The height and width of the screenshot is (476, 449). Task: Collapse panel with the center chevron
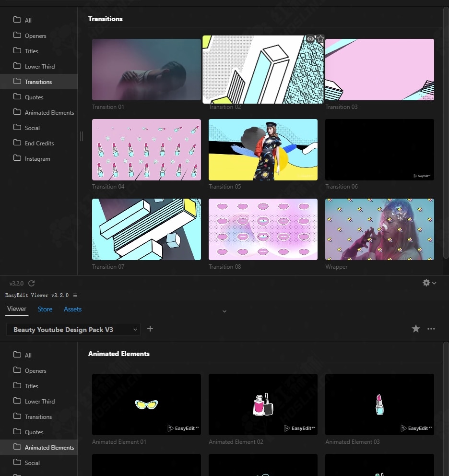[224, 311]
